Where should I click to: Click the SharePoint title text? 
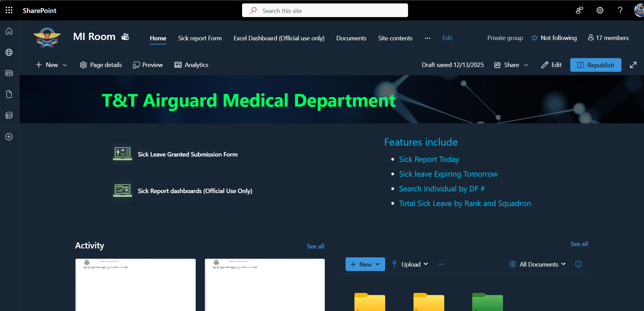pos(40,11)
